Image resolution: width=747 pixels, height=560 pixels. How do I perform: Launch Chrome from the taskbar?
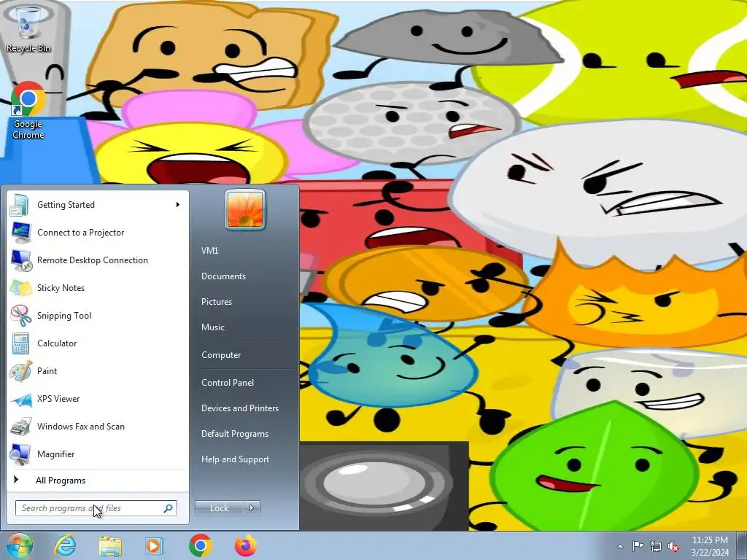200,545
